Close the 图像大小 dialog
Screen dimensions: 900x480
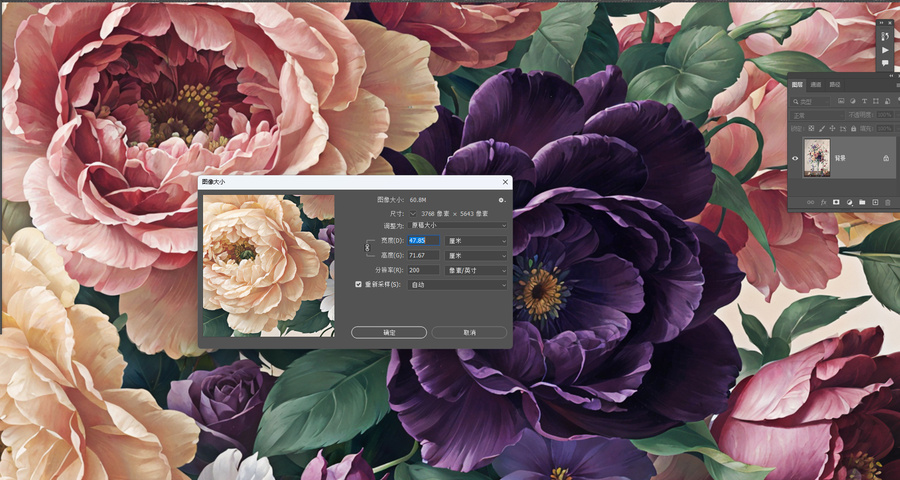[x=505, y=182]
